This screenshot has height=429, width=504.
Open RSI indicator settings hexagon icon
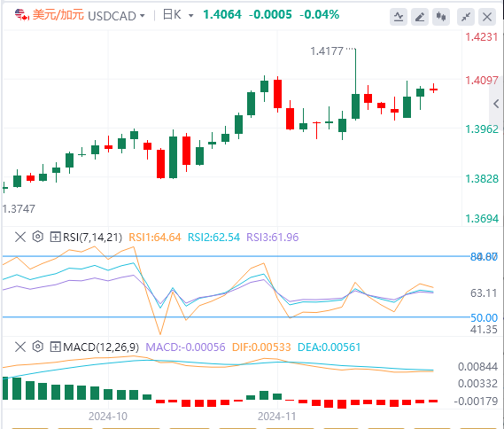point(38,237)
